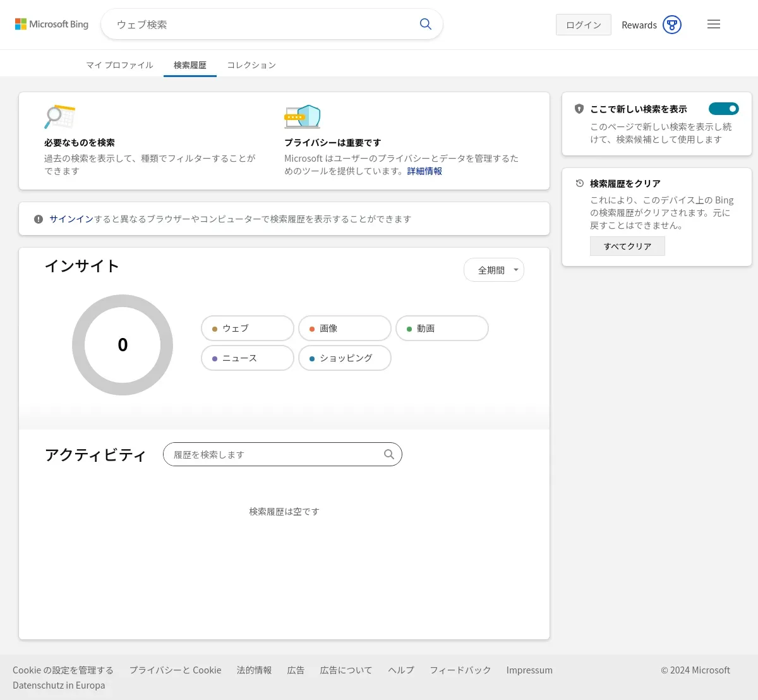This screenshot has width=758, height=700.
Task: Open the Rewards trophy icon
Action: pyautogui.click(x=672, y=25)
